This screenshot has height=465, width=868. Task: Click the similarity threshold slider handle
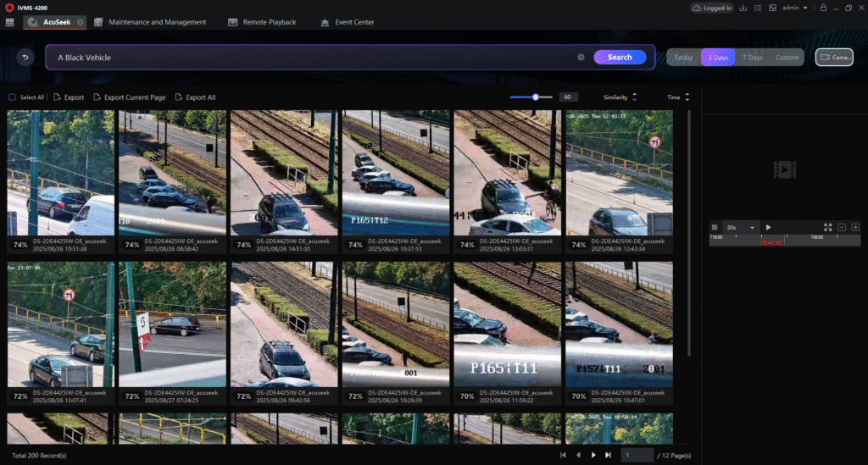(536, 97)
